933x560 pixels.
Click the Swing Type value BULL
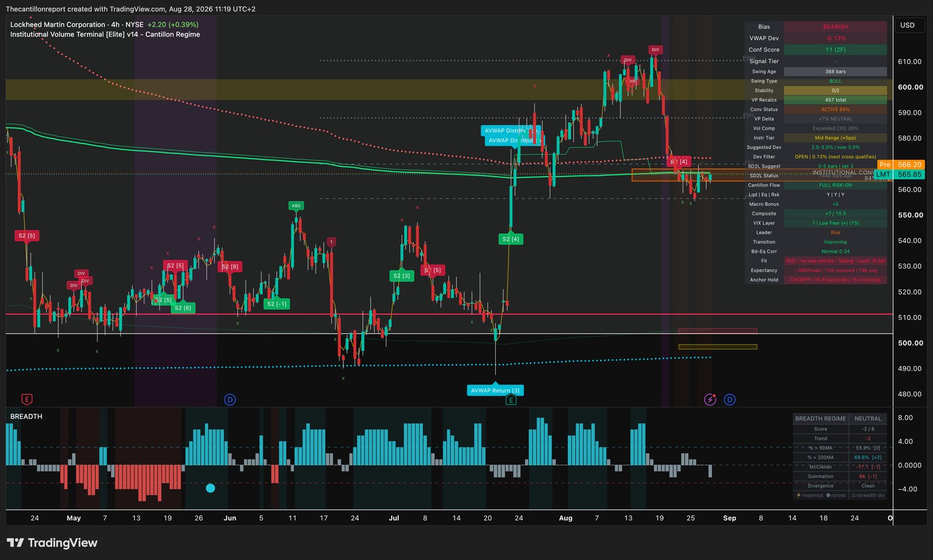(835, 81)
